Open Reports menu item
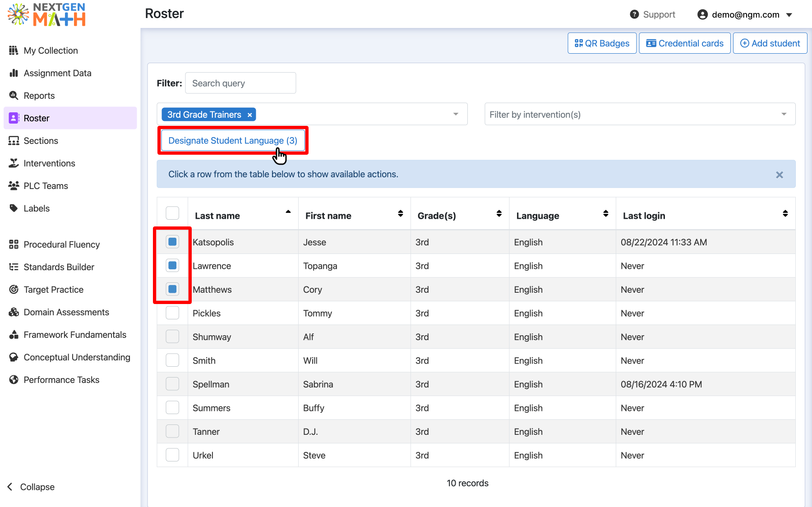812x507 pixels. click(70, 96)
